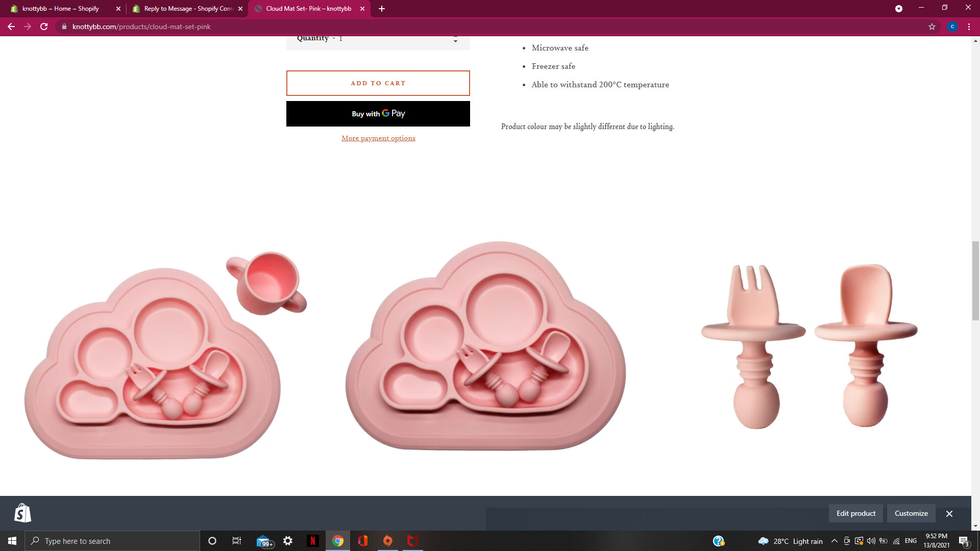980x551 pixels.
Task: Click the Edit product button
Action: [x=855, y=513]
